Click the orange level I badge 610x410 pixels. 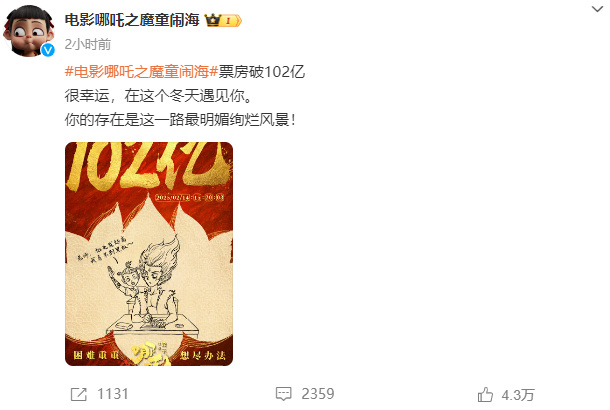click(231, 21)
